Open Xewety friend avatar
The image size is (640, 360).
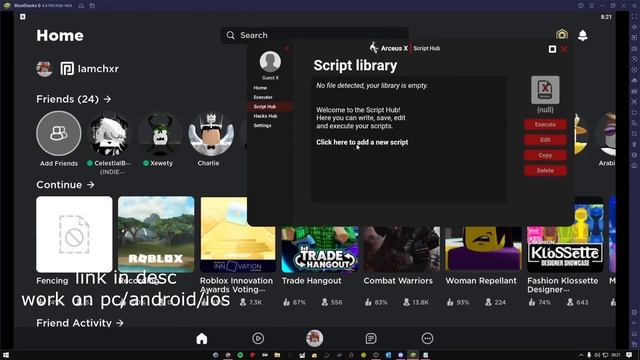(160, 133)
